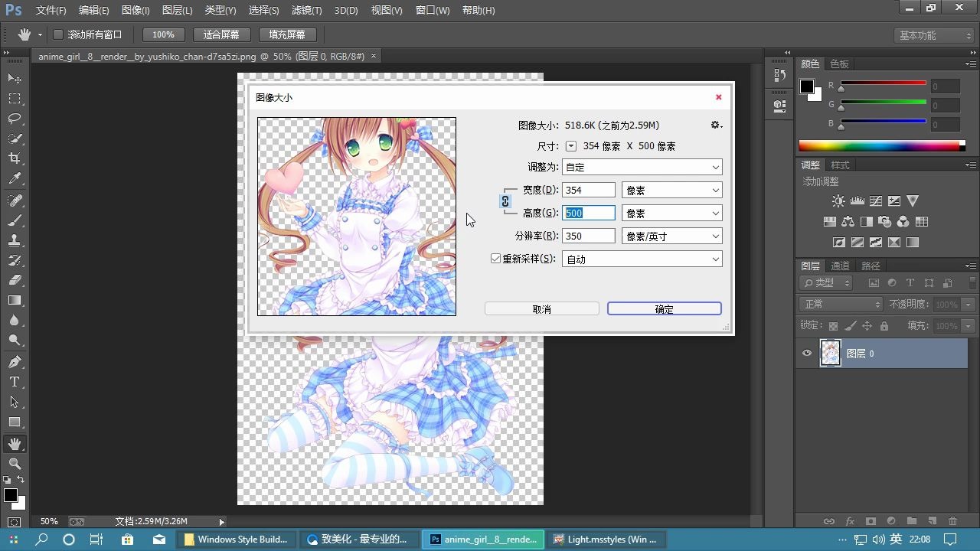Switch to the 色板 tab
This screenshot has height=551, width=980.
tap(840, 64)
